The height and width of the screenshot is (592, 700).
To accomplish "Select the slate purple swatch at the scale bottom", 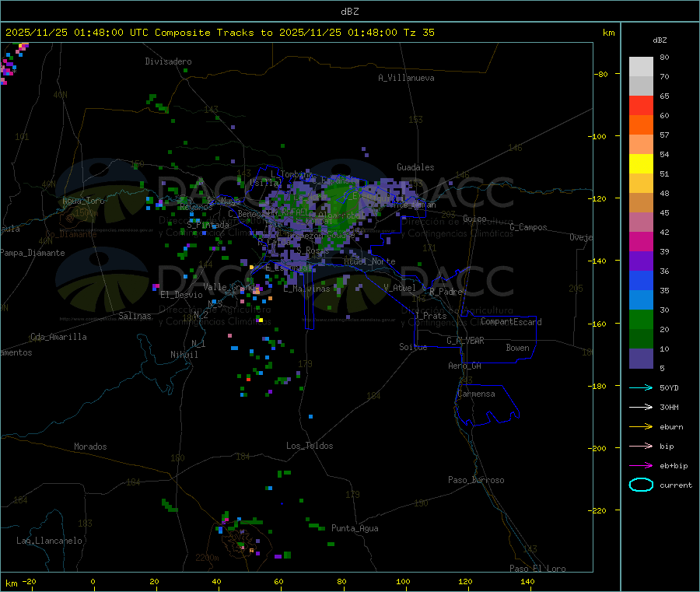I will tap(641, 359).
